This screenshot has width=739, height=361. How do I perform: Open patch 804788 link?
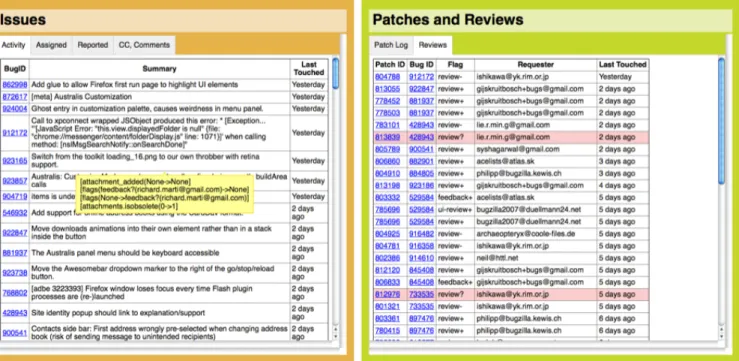click(387, 77)
